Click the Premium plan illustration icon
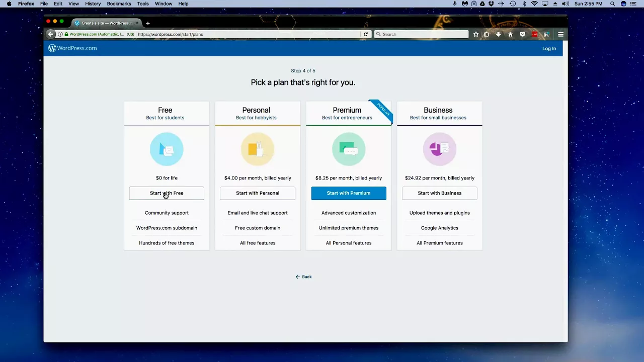The image size is (644, 362). click(349, 149)
